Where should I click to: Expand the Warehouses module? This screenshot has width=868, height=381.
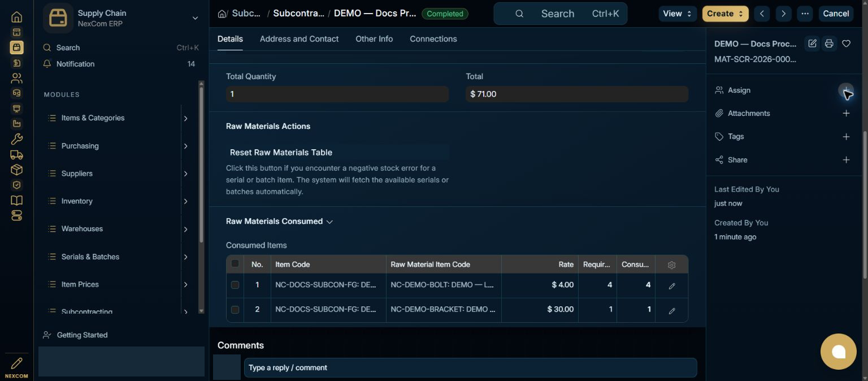[185, 229]
